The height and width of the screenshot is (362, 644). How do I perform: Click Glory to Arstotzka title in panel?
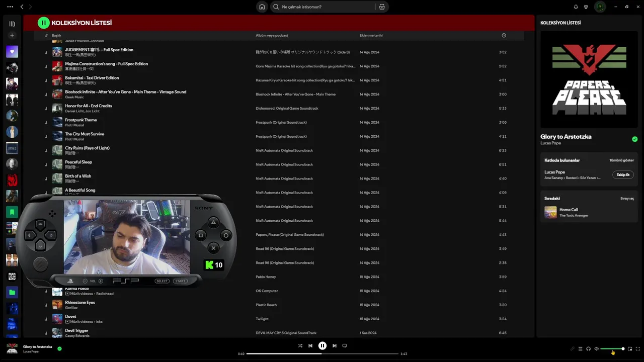coord(566,137)
